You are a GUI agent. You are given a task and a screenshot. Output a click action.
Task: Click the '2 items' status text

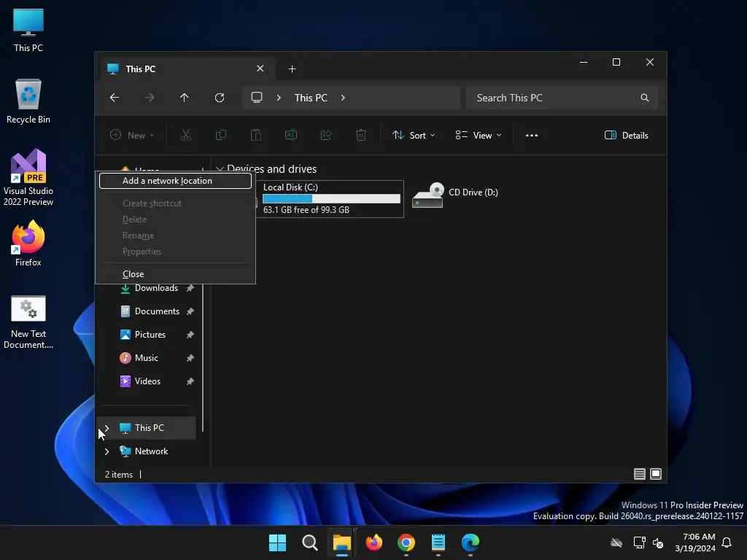point(119,475)
